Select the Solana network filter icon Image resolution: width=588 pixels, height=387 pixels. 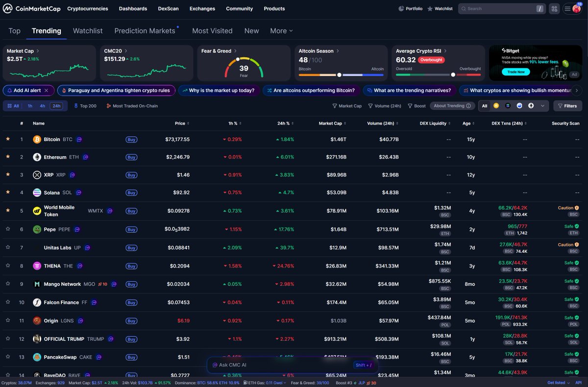click(x=508, y=106)
